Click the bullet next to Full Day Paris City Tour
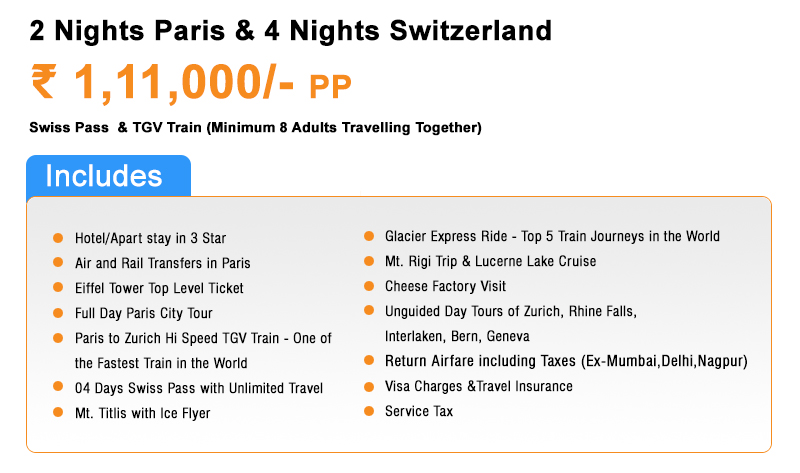The image size is (800, 473). tap(58, 313)
